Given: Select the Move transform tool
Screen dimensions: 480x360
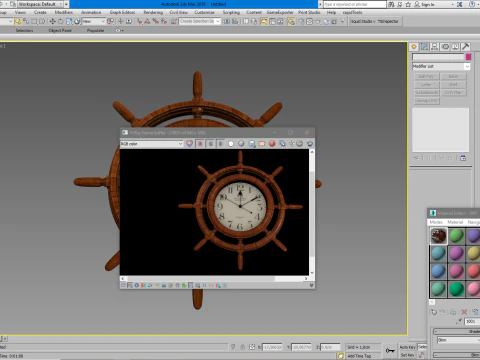Looking at the screenshot, I should point(53,21).
